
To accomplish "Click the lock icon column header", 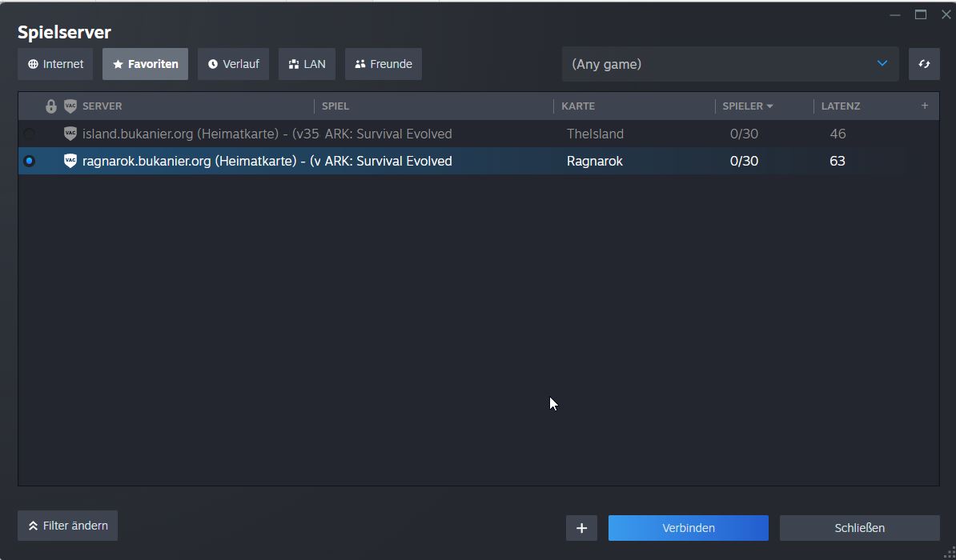I will point(51,106).
